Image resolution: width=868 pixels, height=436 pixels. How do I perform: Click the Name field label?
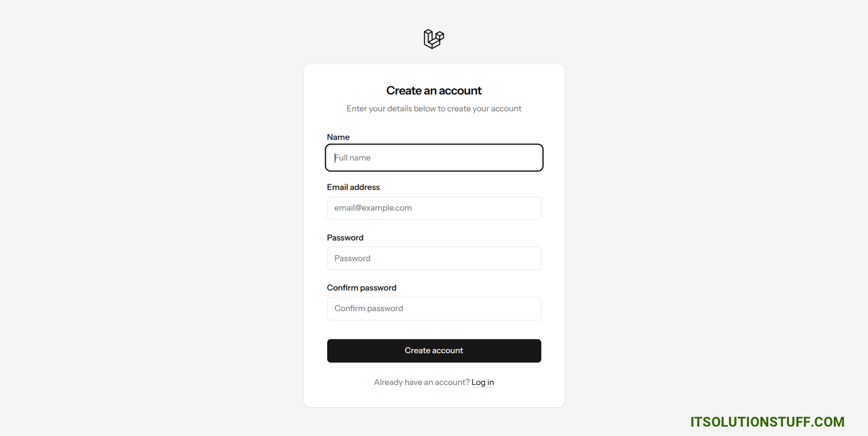(x=338, y=137)
